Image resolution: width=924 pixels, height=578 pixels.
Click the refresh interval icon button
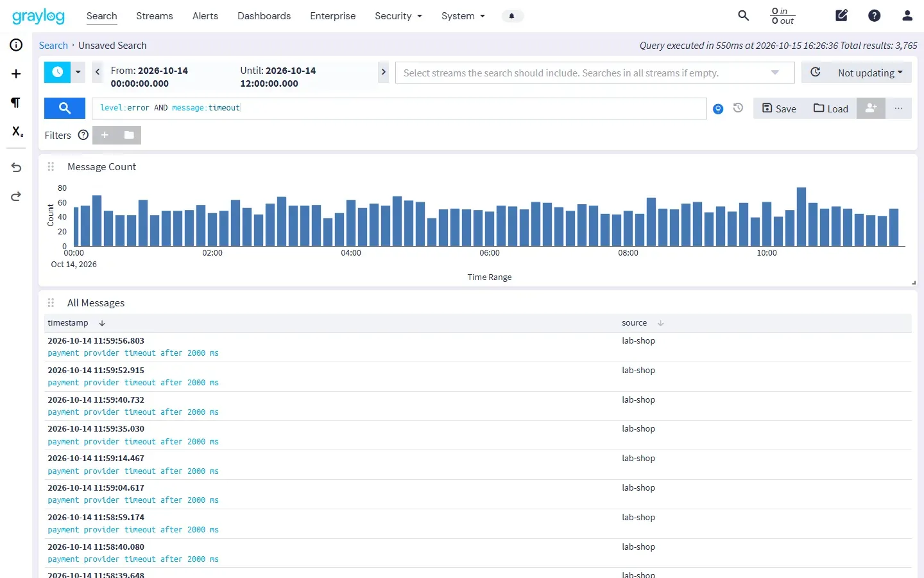(x=816, y=72)
